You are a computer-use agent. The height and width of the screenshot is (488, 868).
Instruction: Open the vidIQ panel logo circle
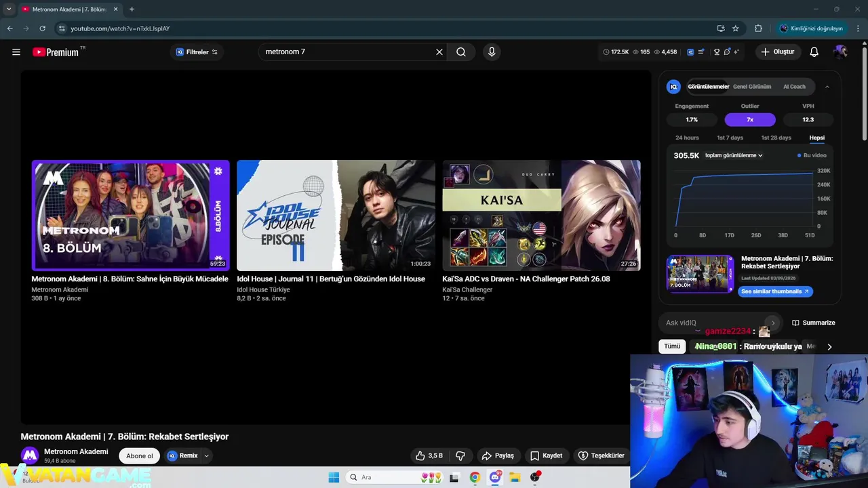coord(673,87)
